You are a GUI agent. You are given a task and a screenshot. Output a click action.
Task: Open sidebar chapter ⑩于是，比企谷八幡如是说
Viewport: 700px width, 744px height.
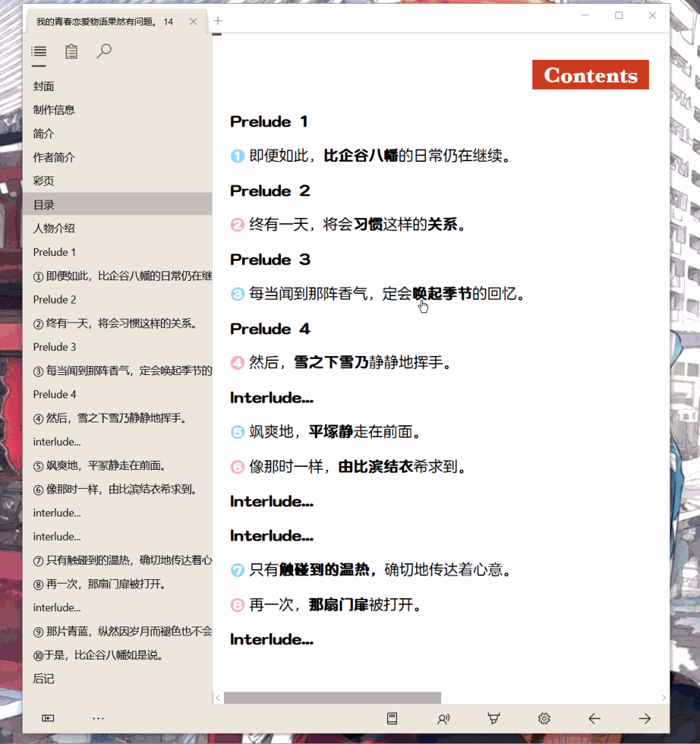point(117,655)
